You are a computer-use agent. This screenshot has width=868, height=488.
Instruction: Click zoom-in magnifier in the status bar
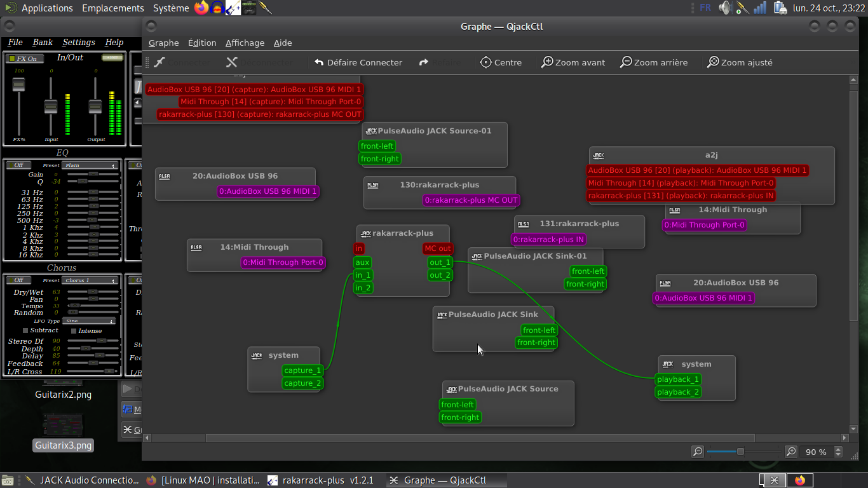tap(791, 452)
